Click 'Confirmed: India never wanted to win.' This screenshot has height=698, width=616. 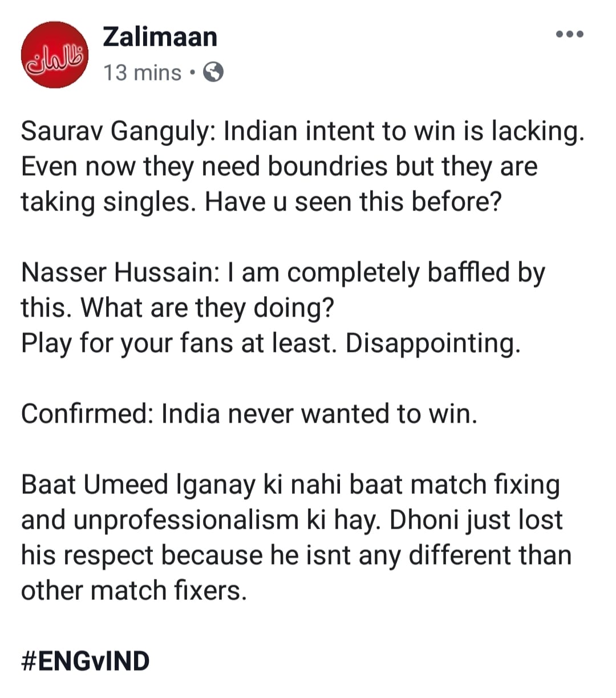pos(249,414)
